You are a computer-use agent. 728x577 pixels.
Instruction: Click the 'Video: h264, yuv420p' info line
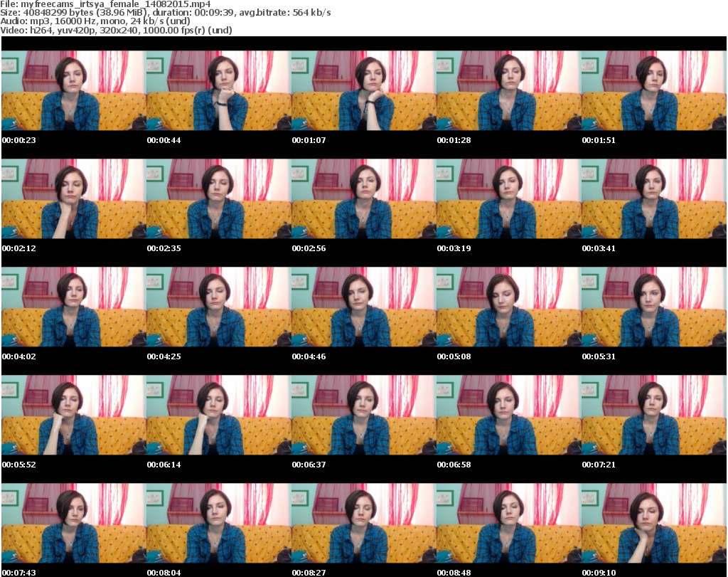pos(116,30)
